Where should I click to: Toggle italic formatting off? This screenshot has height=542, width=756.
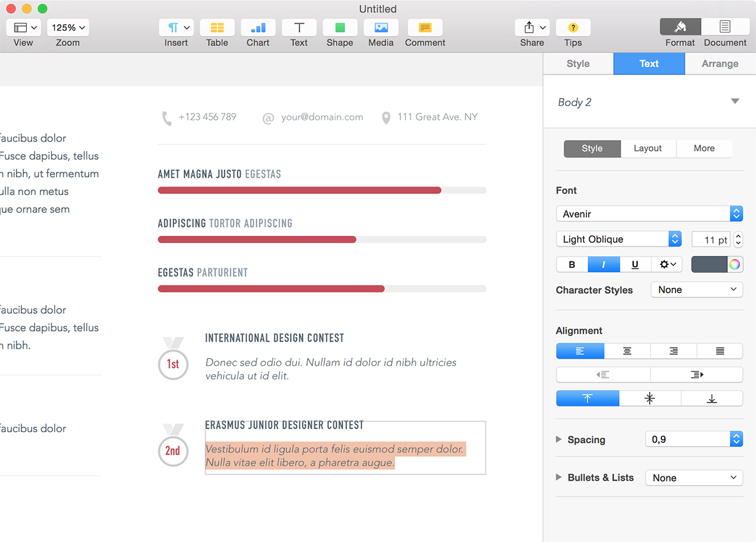click(x=604, y=264)
